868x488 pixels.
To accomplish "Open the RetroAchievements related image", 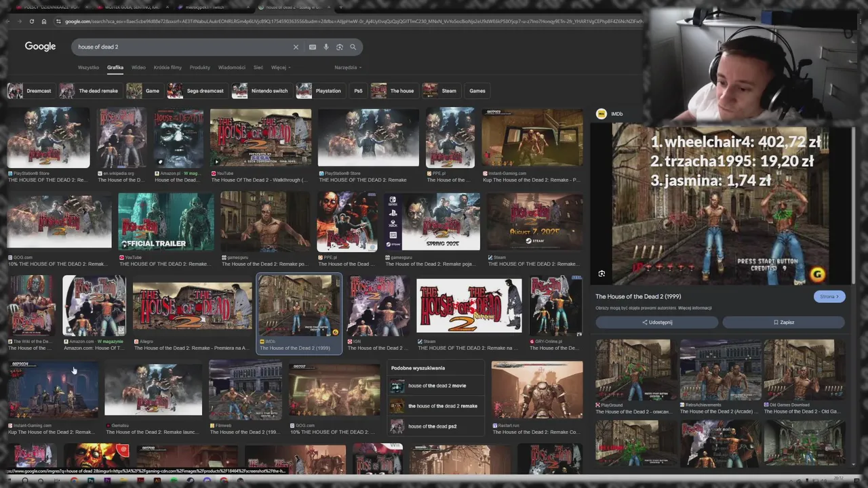I will coord(720,369).
